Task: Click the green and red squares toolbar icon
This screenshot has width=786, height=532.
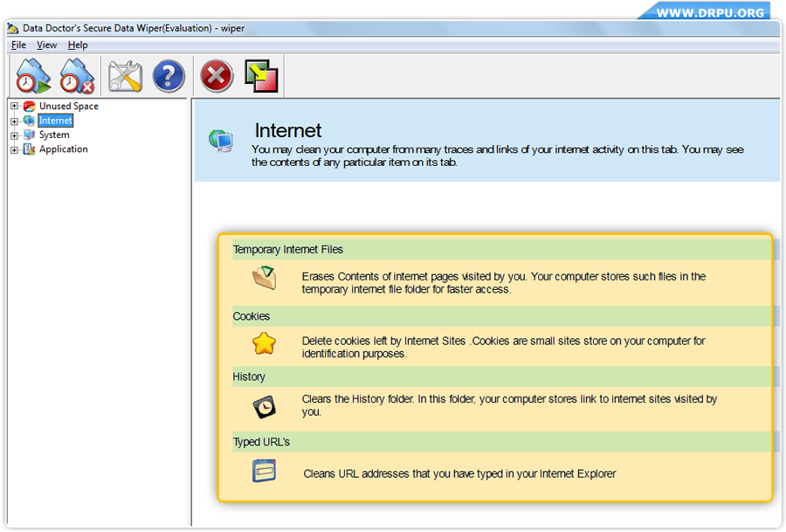Action: pyautogui.click(x=261, y=76)
